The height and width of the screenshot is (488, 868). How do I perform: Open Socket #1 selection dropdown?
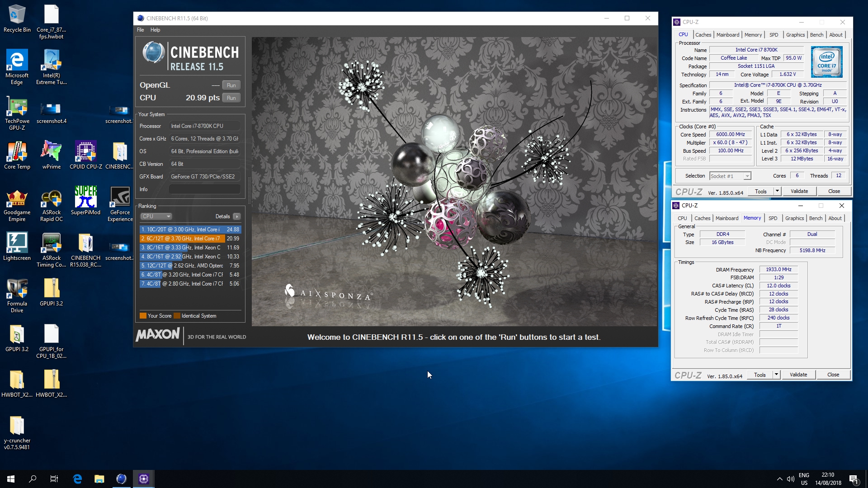[x=730, y=176]
